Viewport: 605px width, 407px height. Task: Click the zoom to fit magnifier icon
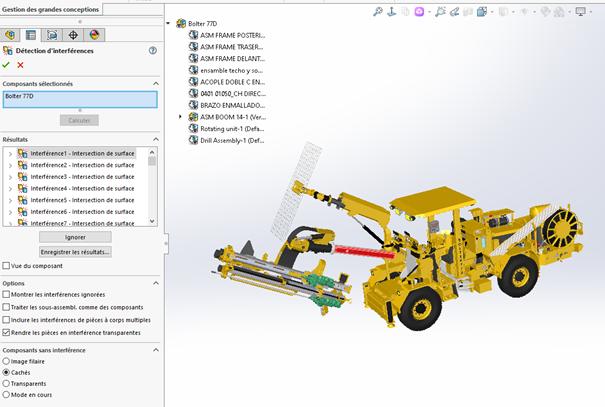[378, 12]
